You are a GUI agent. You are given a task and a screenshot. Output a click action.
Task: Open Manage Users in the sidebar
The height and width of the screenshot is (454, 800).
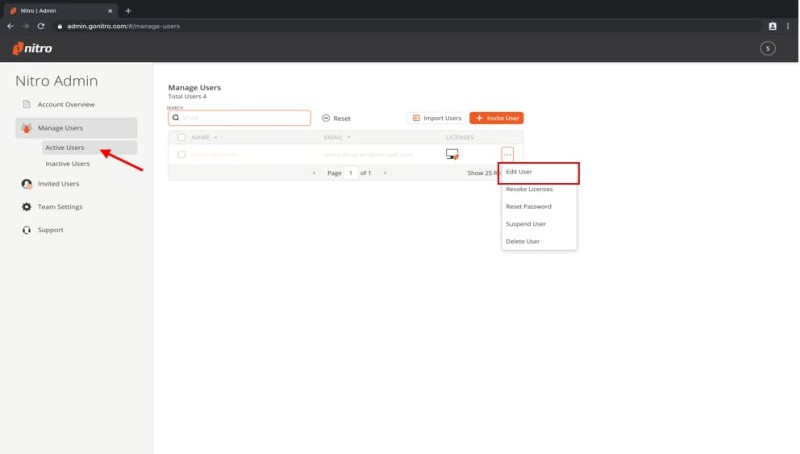[76, 128]
